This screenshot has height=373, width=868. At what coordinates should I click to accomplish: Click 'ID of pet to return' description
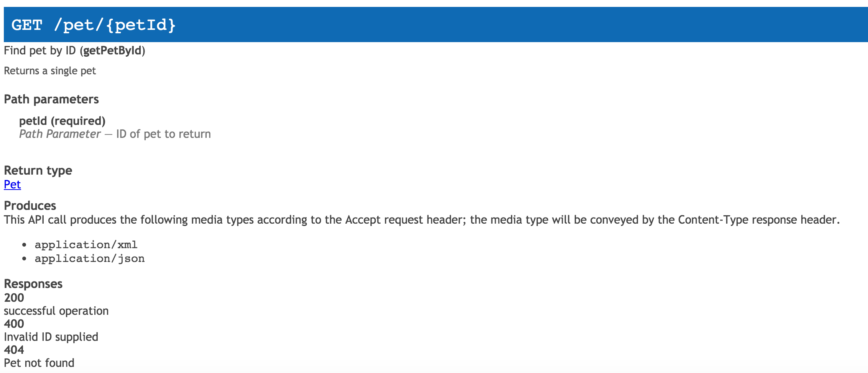(163, 134)
